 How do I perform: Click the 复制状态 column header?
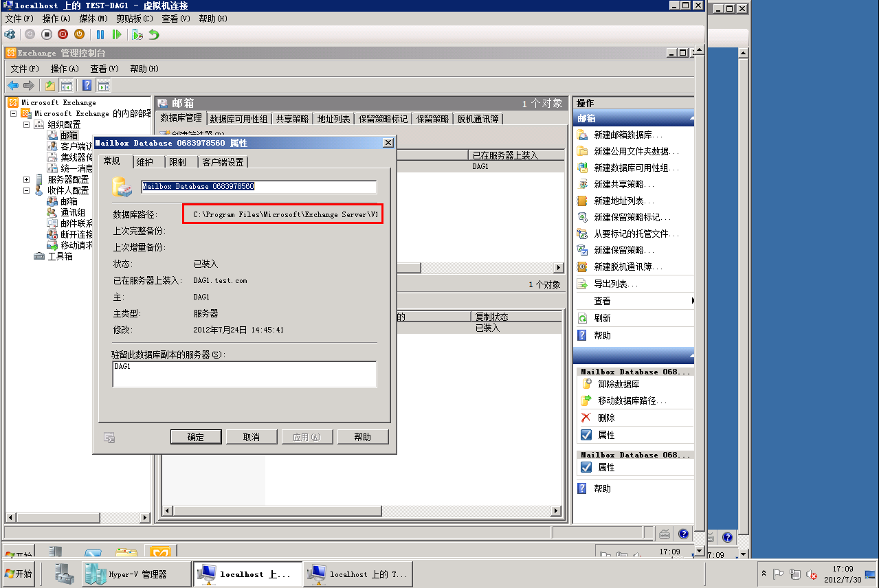(x=515, y=317)
